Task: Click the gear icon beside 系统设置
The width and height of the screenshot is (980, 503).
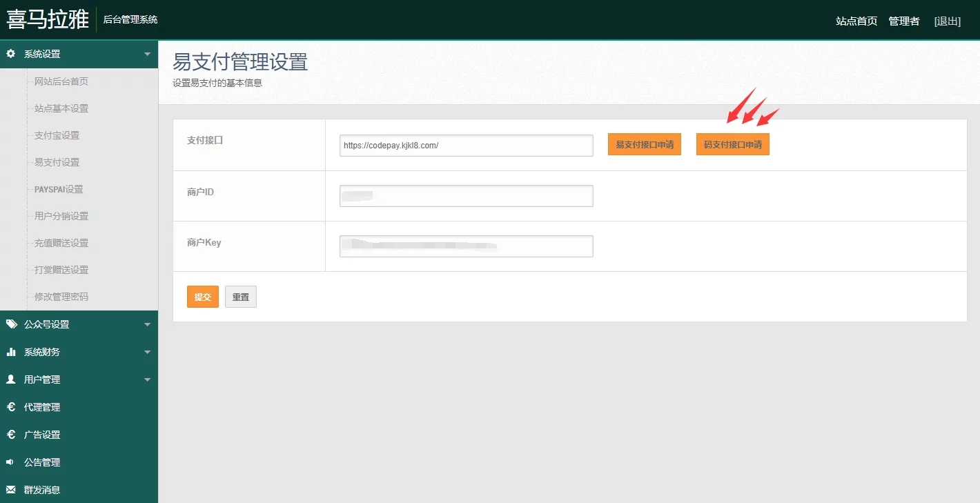Action: (11, 54)
